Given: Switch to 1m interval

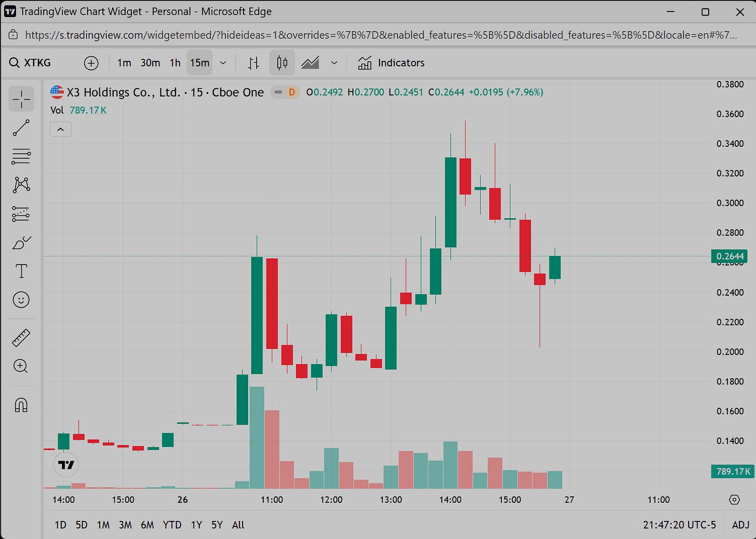Looking at the screenshot, I should pyautogui.click(x=124, y=63).
